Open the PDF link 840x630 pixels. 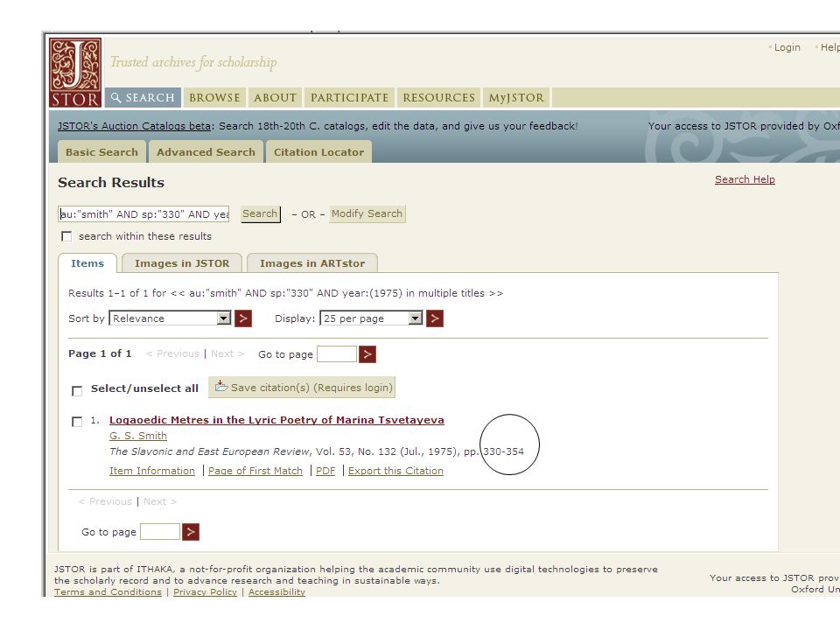click(325, 471)
